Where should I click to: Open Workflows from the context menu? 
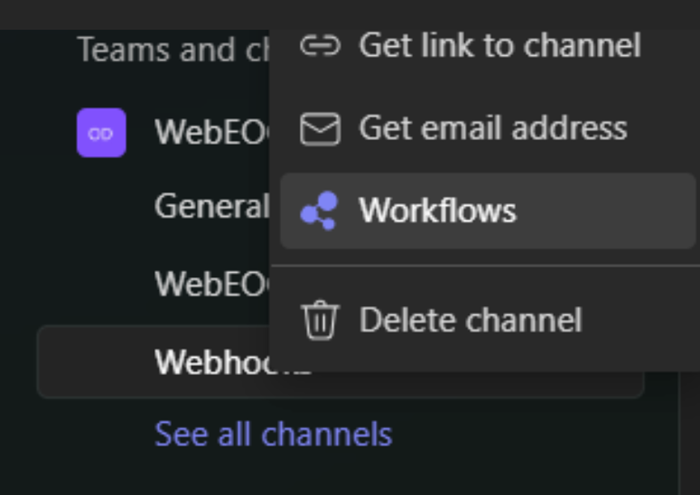coord(437,211)
